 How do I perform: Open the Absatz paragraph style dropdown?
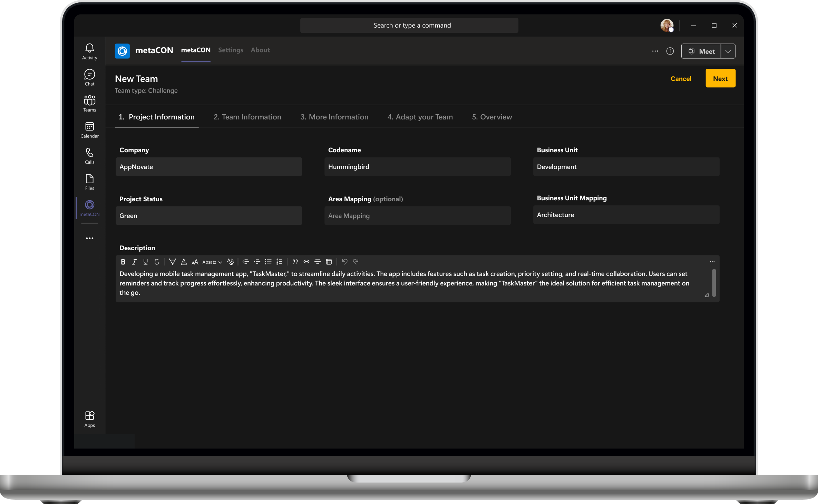click(x=212, y=262)
